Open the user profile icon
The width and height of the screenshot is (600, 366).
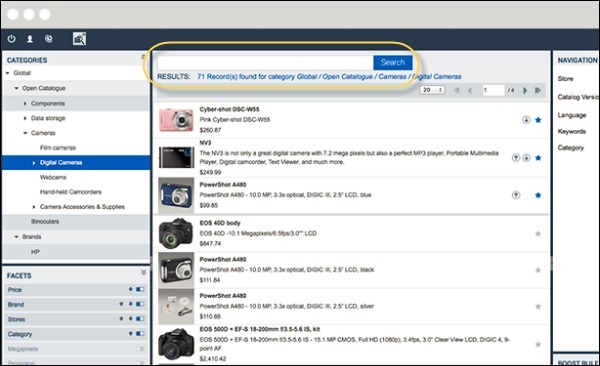[x=29, y=39]
